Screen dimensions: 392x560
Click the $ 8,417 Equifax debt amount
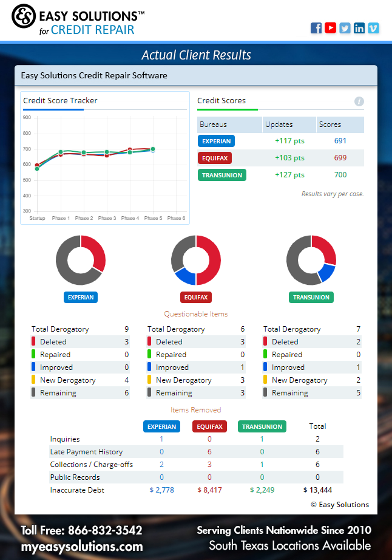point(209,490)
